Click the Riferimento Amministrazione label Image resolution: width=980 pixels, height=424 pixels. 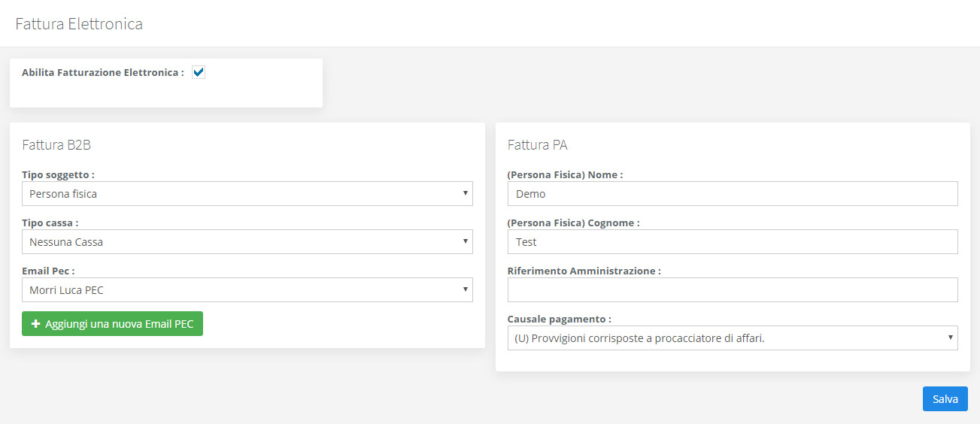coord(584,271)
